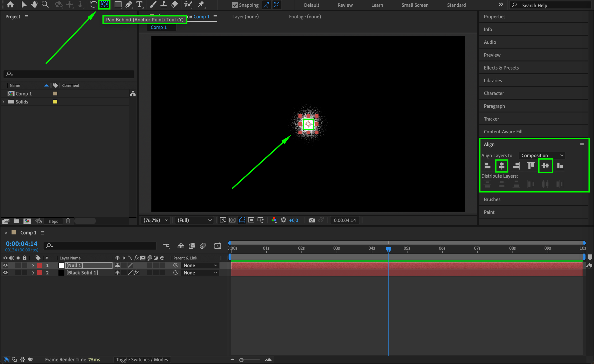Hide the Null 1 layer eye
Viewport: 594px width, 364px height.
coord(5,265)
